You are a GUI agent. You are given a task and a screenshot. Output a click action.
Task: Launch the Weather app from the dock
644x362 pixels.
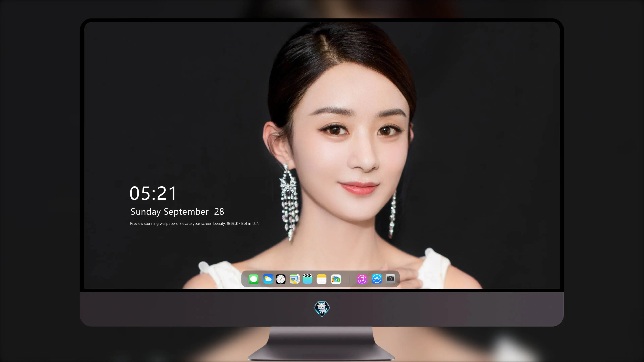[268, 279]
